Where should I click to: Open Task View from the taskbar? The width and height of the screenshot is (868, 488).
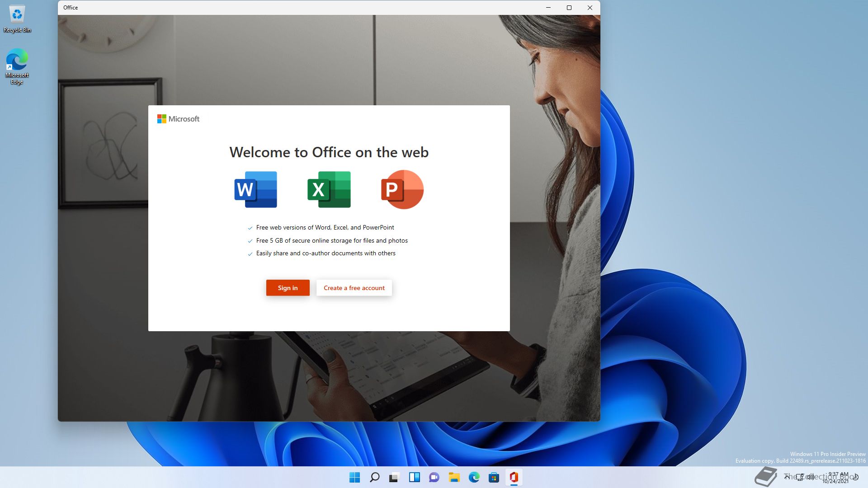tap(395, 477)
